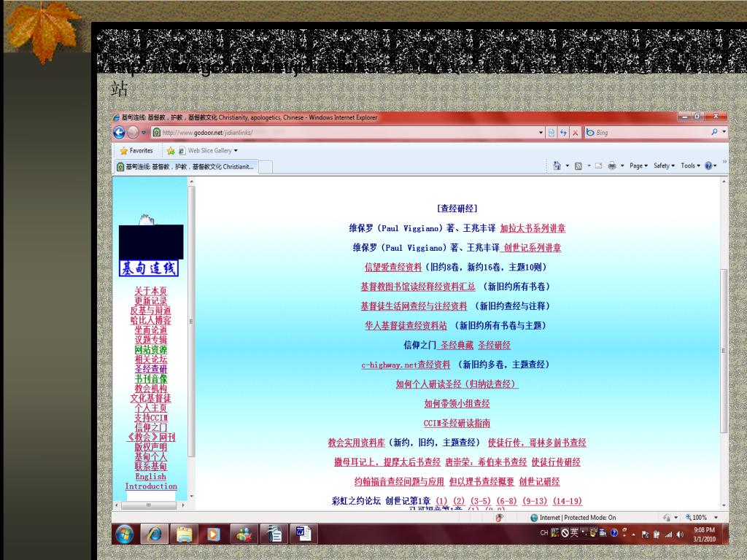The image size is (747, 560).
Task: Click the IE Back navigation button
Action: click(x=119, y=133)
